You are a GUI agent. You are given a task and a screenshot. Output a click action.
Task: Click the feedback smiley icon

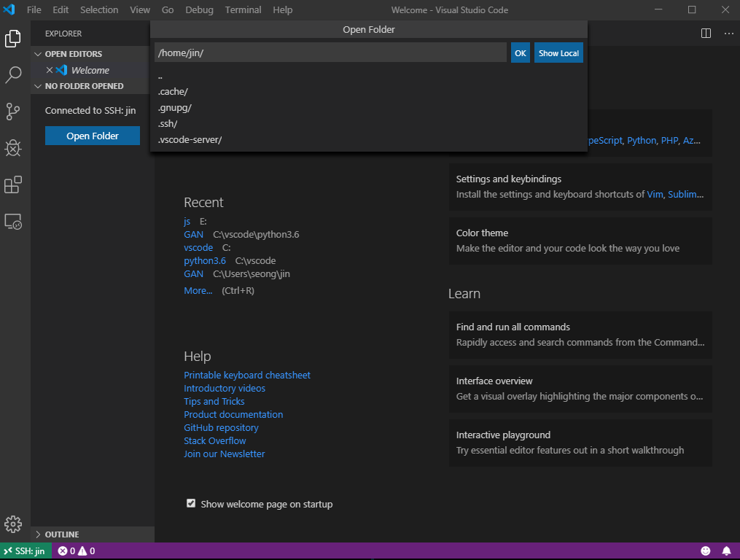click(706, 551)
